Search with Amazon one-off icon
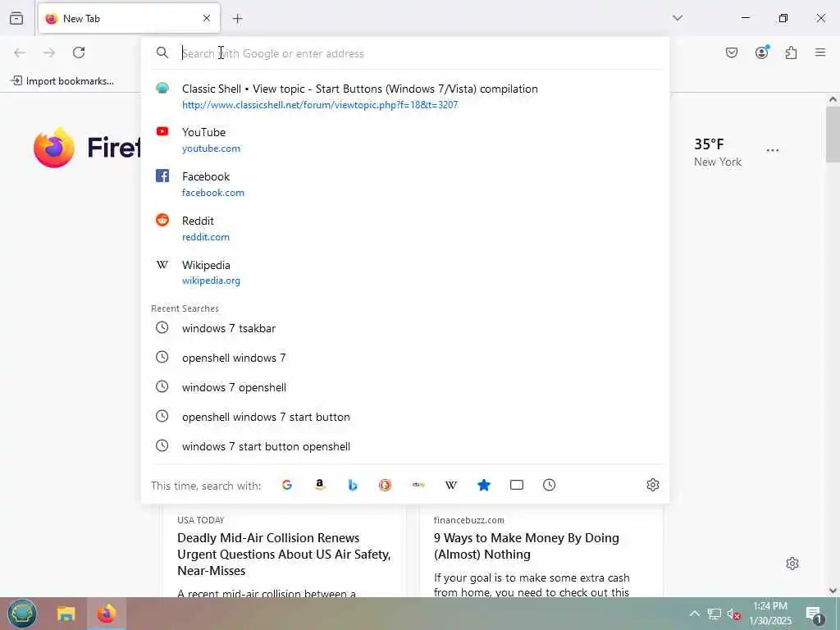Viewport: 840px width, 630px height. 320,485
